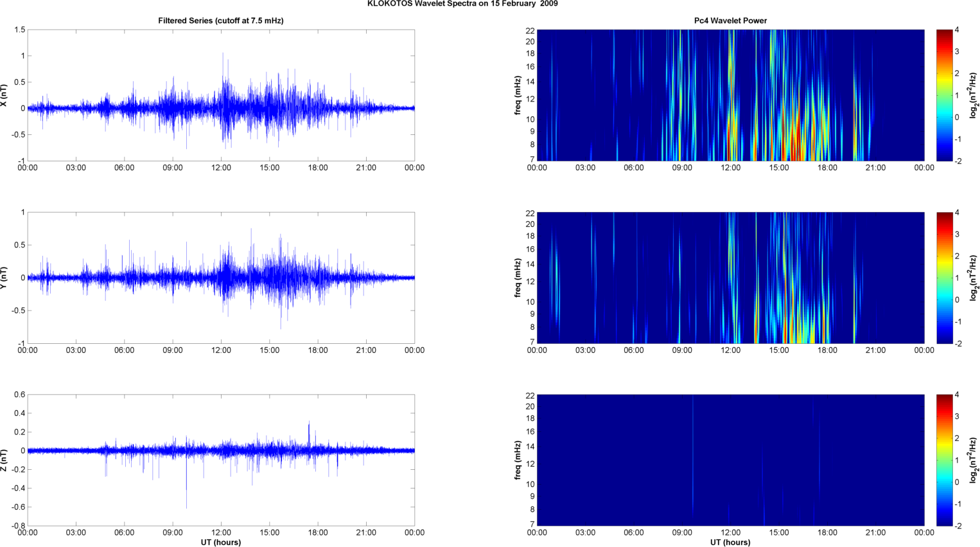Click the colorbar beside the Z-component spectrogram
The image size is (980, 547).
[x=944, y=460]
